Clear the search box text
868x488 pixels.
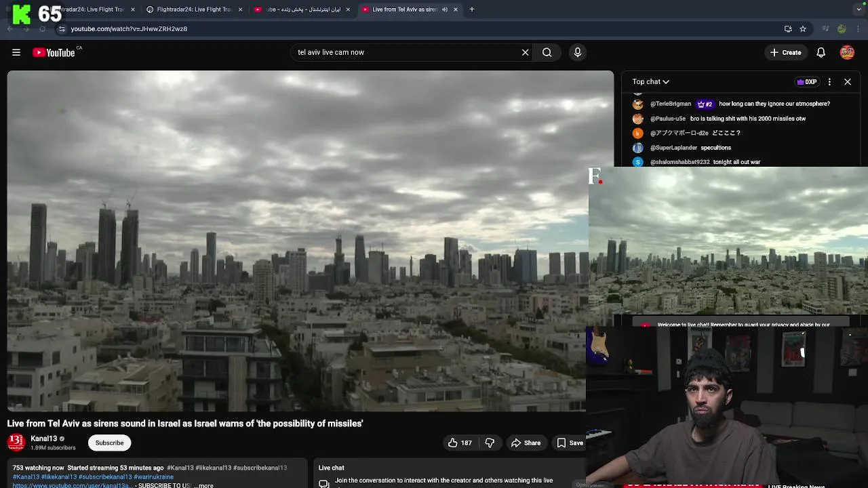click(x=525, y=52)
